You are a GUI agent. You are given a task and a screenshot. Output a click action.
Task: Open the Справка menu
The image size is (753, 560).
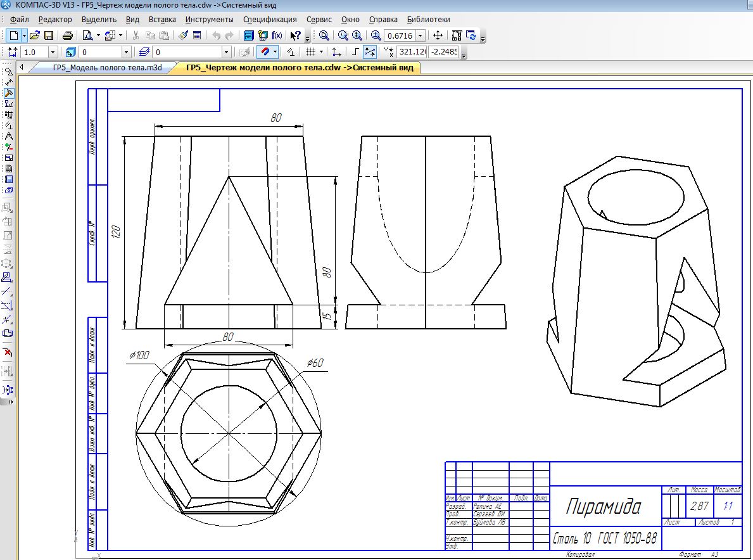point(383,20)
